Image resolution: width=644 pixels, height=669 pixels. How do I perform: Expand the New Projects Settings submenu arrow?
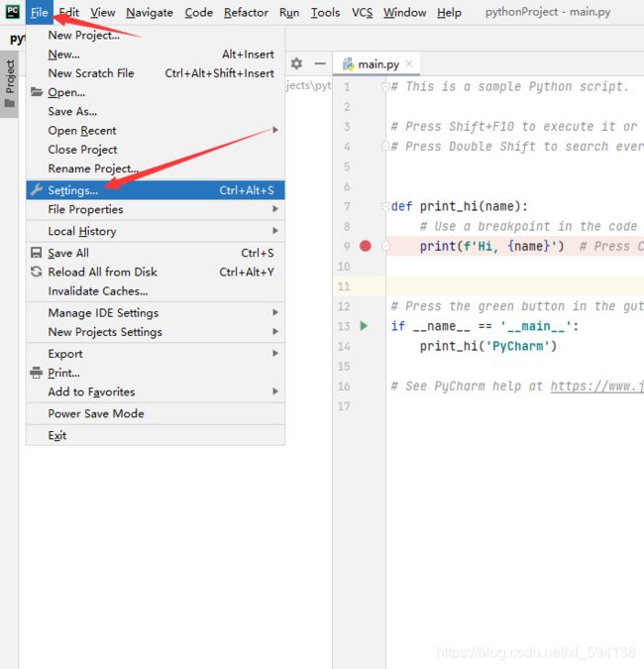point(275,331)
